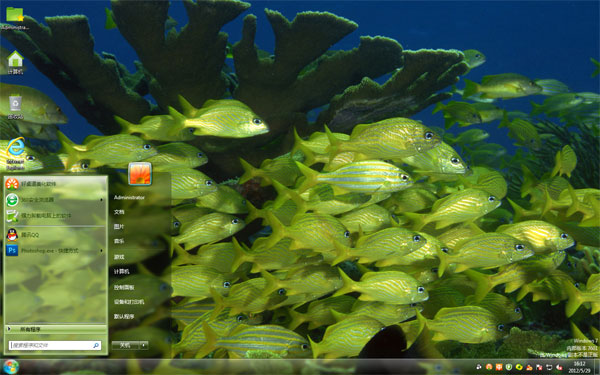Open Music (音乐) in the Start menu

[x=119, y=241]
